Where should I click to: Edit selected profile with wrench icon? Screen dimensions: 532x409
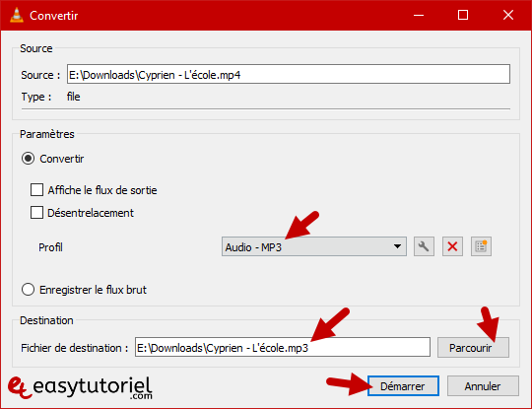pyautogui.click(x=424, y=246)
